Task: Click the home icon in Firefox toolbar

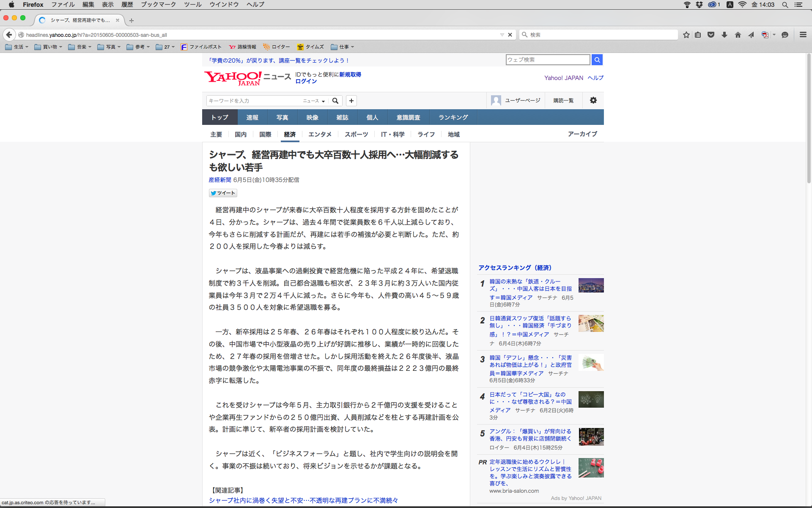Action: point(738,35)
